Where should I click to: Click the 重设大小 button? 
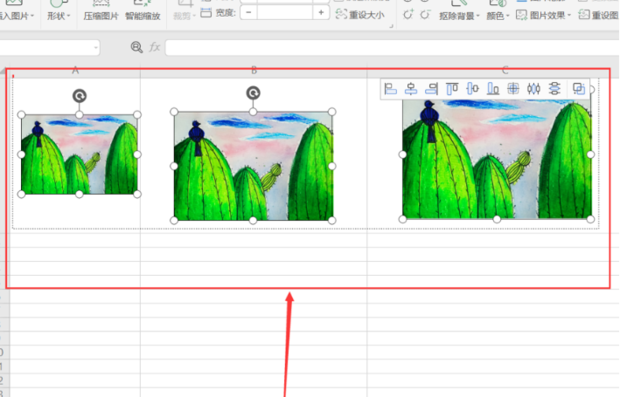(x=360, y=15)
